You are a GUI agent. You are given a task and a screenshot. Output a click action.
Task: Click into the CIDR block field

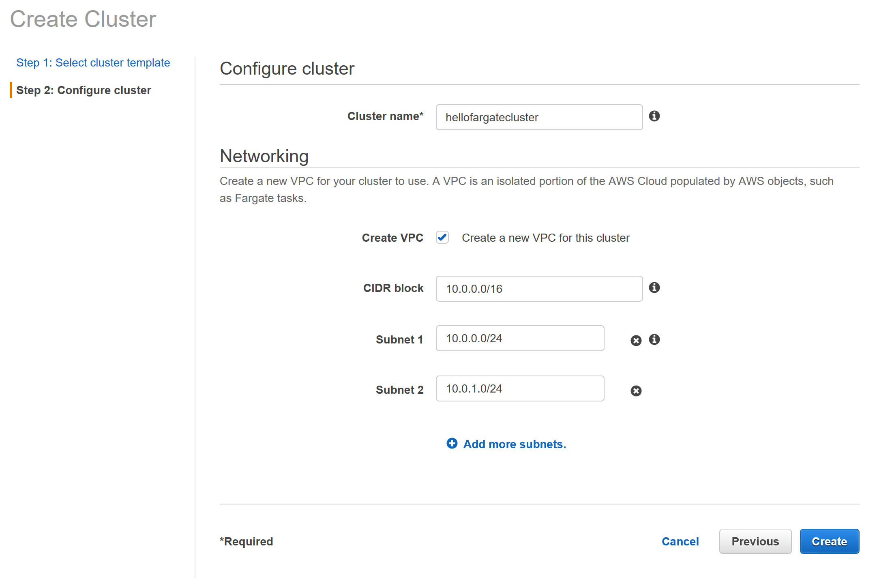539,289
